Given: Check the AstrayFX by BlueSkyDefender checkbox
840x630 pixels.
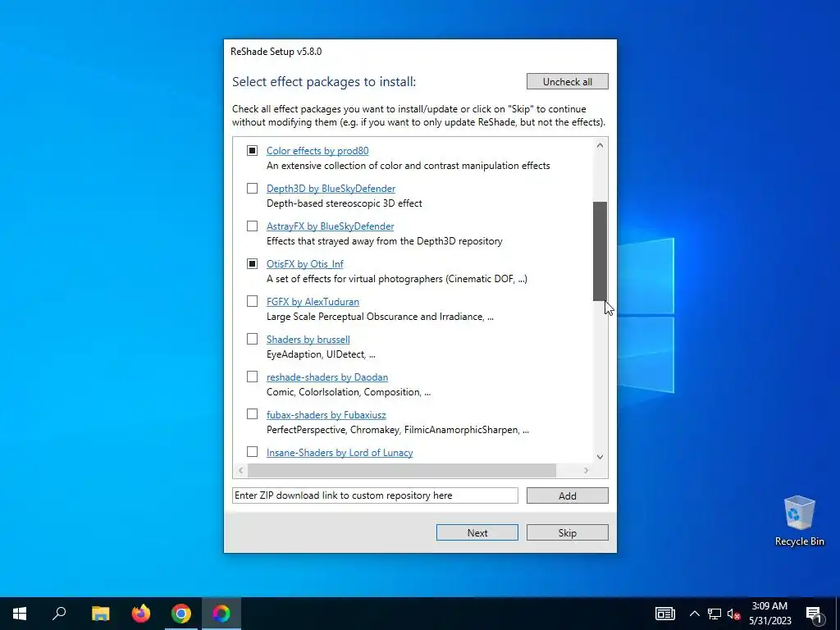Looking at the screenshot, I should (252, 226).
